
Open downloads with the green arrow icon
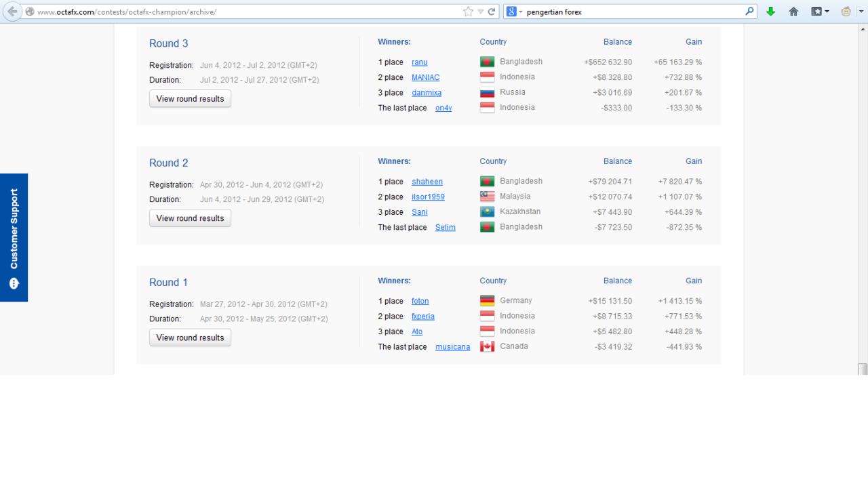770,12
